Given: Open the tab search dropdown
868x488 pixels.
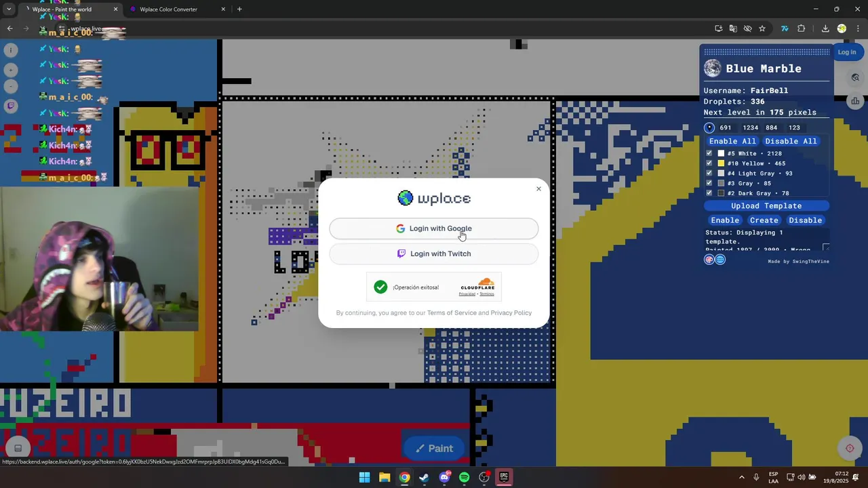Looking at the screenshot, I should (8, 9).
